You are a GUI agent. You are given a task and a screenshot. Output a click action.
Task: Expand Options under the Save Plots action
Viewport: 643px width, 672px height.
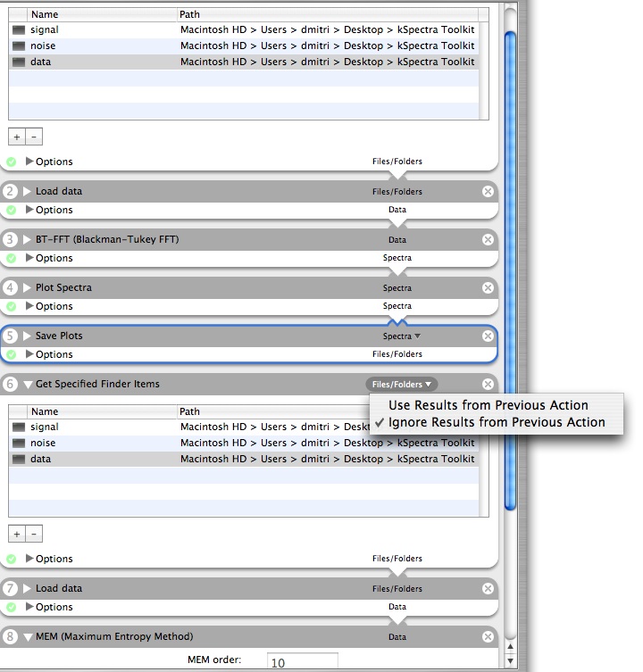pos(29,354)
